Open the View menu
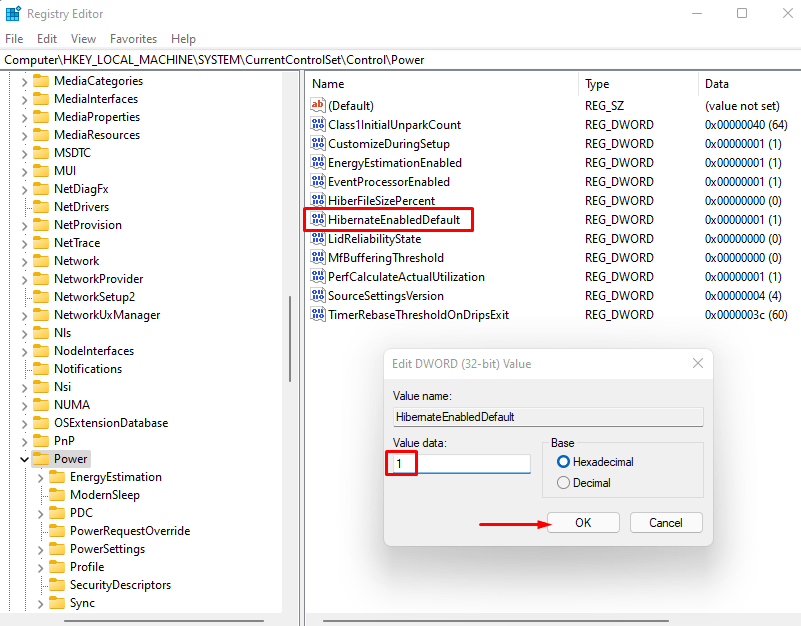This screenshot has height=626, width=801. tap(83, 39)
